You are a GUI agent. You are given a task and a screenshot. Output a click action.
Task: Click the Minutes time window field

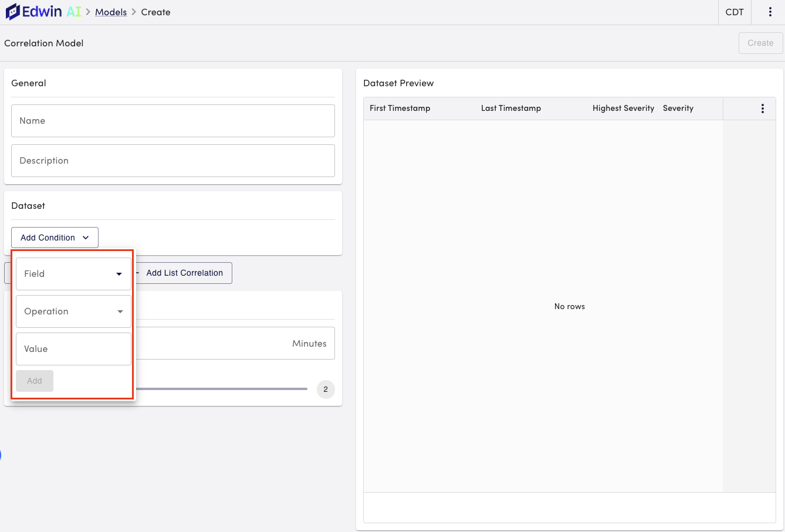click(x=235, y=343)
